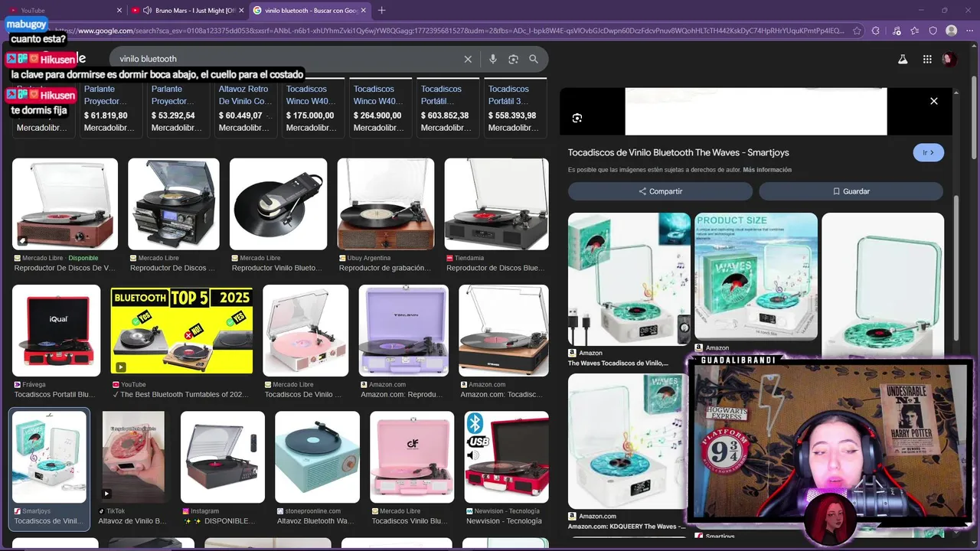Open Mercado Libre Disponible turntable image
Image resolution: width=980 pixels, height=551 pixels.
[x=65, y=204]
